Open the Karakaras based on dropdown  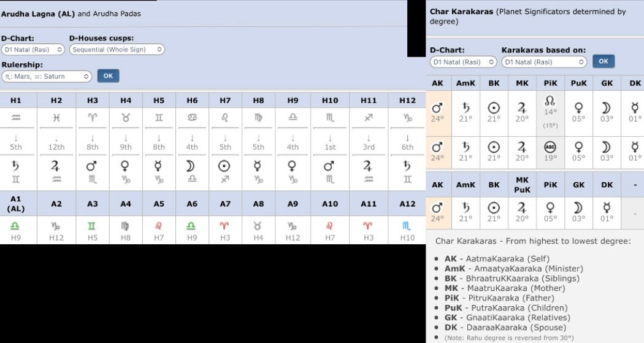544,62
